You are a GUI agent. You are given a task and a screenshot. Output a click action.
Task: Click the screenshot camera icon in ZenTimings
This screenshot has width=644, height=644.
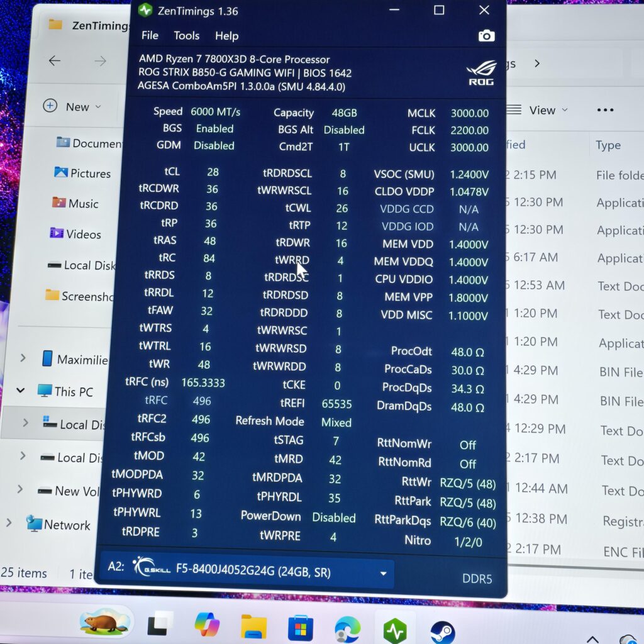(487, 36)
